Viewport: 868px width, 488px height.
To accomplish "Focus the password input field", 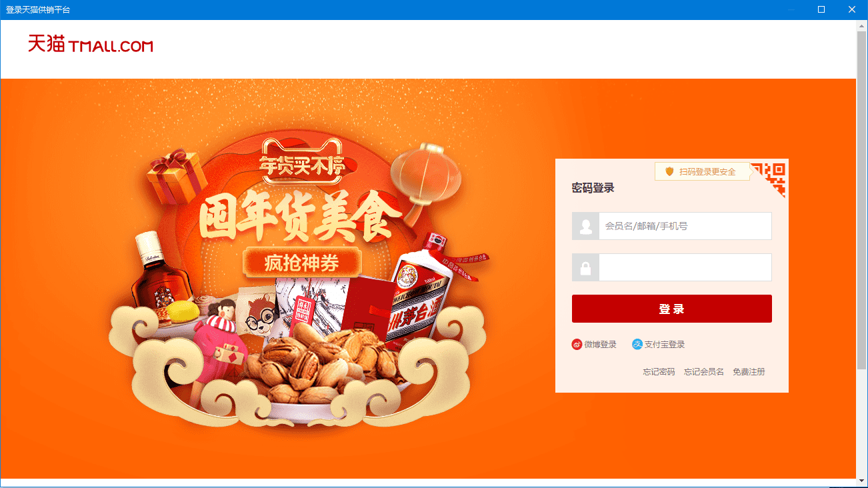I will click(x=685, y=267).
